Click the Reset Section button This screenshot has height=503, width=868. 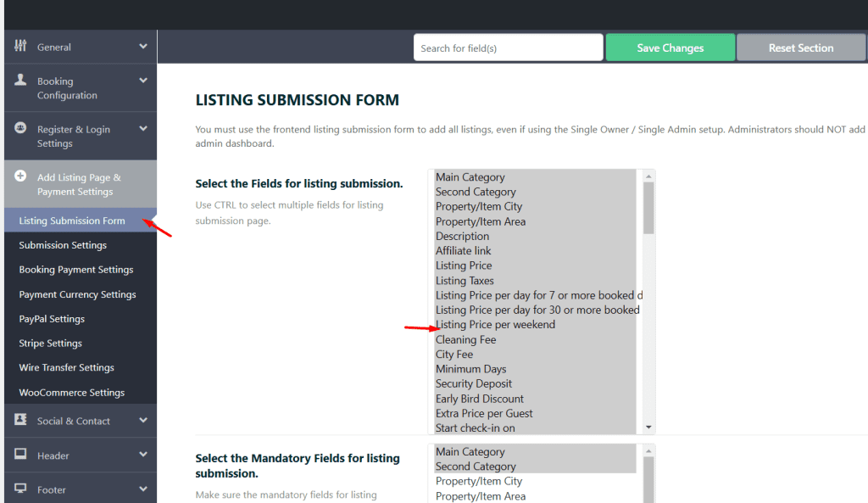coord(800,48)
